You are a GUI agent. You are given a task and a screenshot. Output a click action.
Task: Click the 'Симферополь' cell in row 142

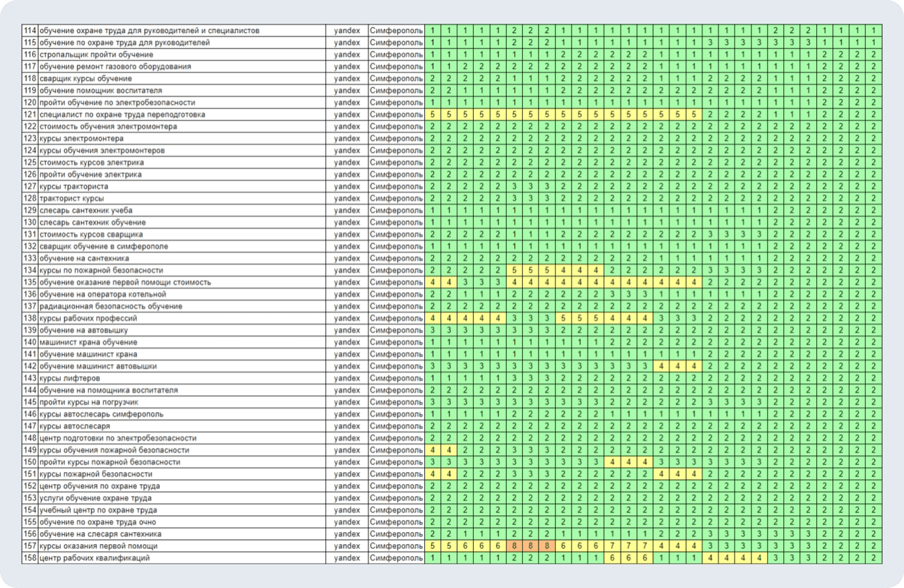(397, 367)
